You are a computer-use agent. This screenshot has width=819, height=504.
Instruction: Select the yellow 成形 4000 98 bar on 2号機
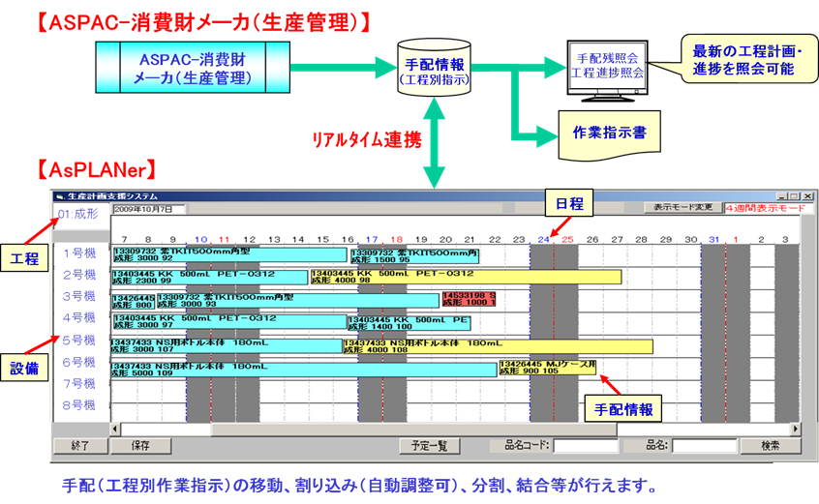(x=466, y=277)
